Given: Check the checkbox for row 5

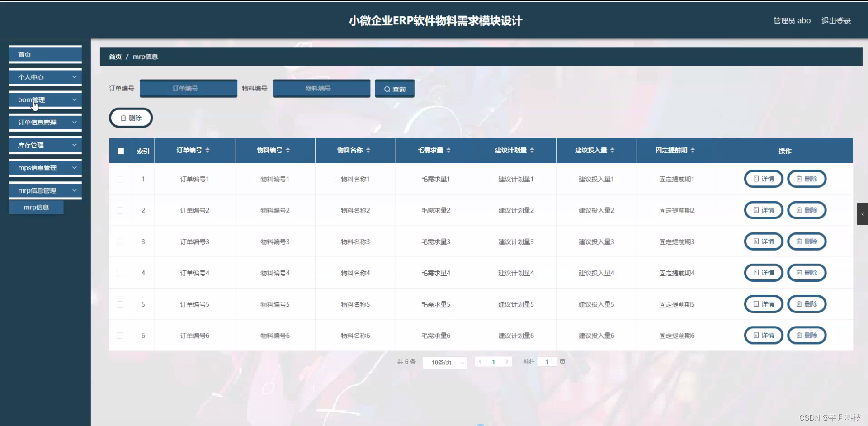Looking at the screenshot, I should coord(120,304).
